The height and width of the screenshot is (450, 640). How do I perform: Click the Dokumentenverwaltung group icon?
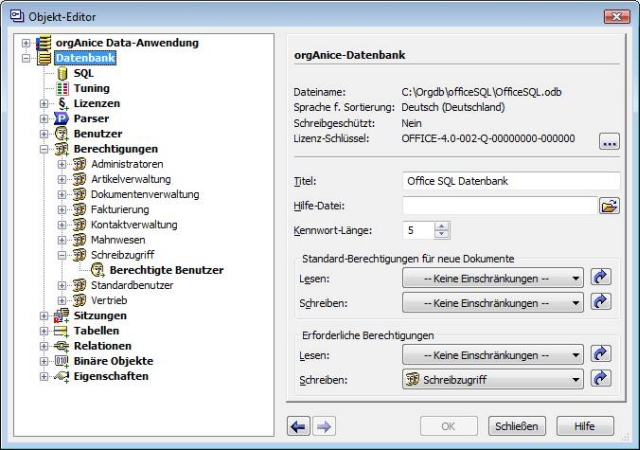pos(80,194)
